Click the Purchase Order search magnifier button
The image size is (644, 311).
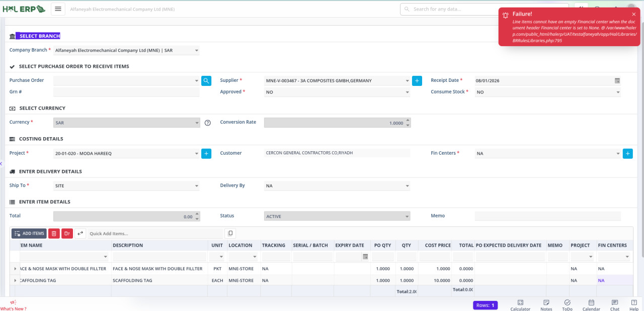(206, 80)
